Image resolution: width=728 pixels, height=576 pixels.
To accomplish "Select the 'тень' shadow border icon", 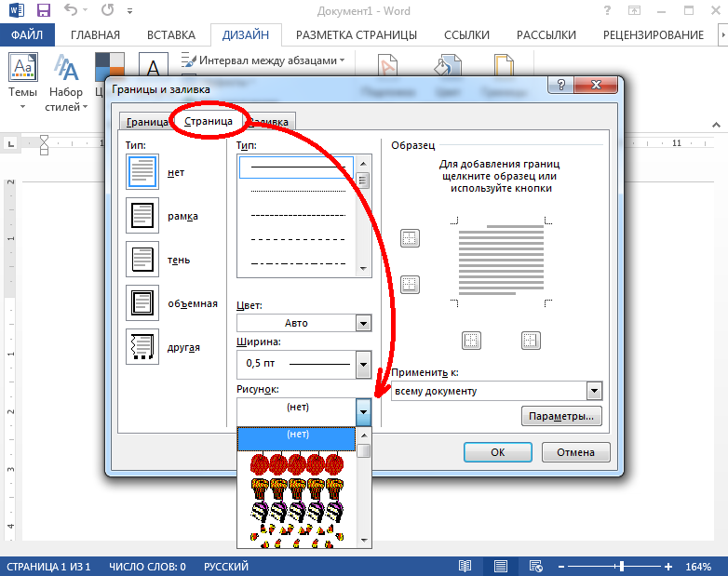I will click(142, 259).
